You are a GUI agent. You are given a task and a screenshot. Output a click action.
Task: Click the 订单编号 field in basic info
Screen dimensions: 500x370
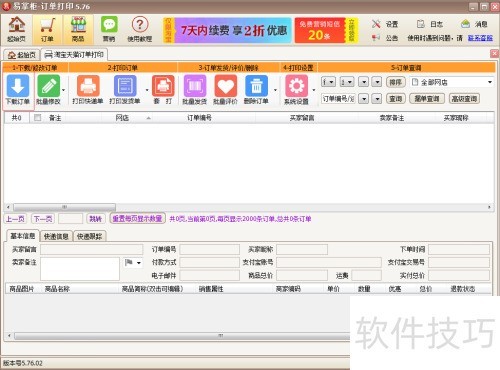[x=210, y=249]
